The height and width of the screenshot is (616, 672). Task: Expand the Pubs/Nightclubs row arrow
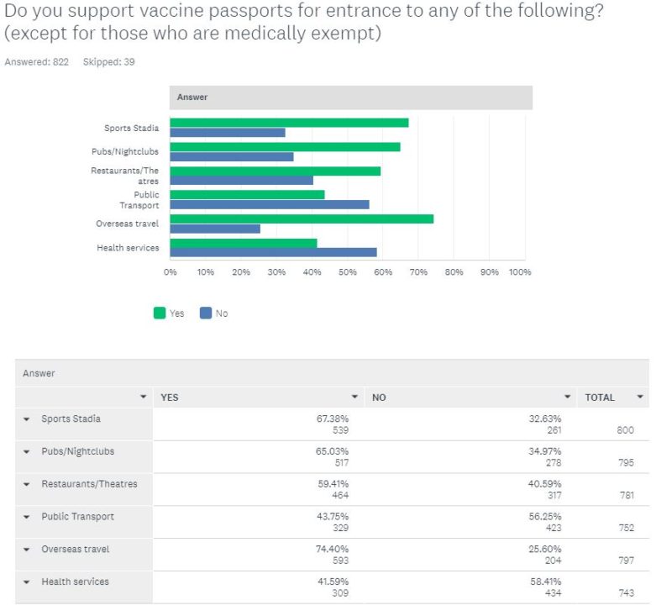(27, 452)
